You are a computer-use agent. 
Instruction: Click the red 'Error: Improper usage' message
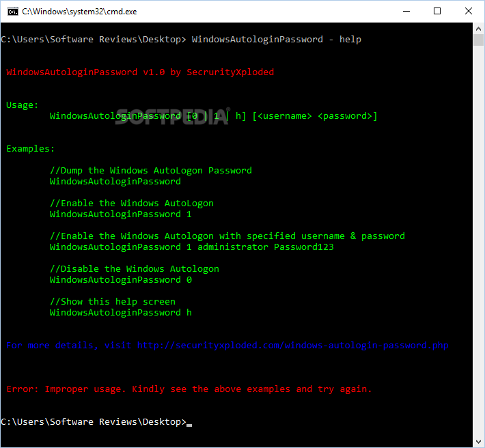click(189, 389)
